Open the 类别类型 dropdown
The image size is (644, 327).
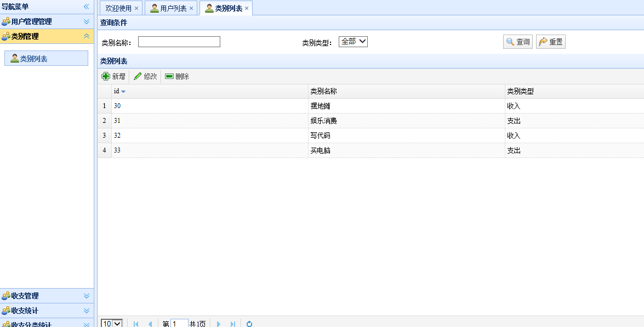[353, 42]
